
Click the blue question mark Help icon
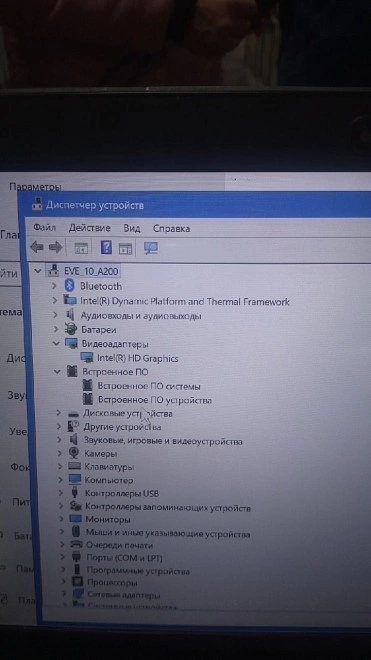[106, 247]
